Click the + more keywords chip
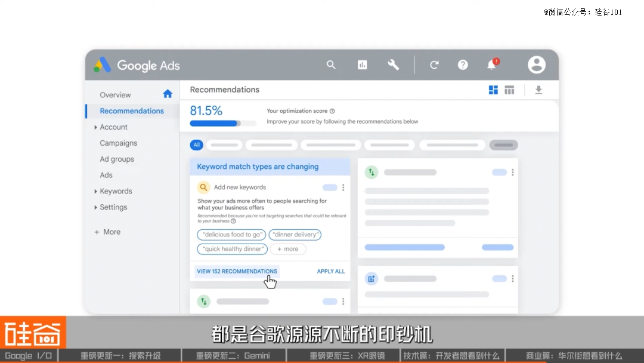The image size is (644, 363). [x=288, y=249]
